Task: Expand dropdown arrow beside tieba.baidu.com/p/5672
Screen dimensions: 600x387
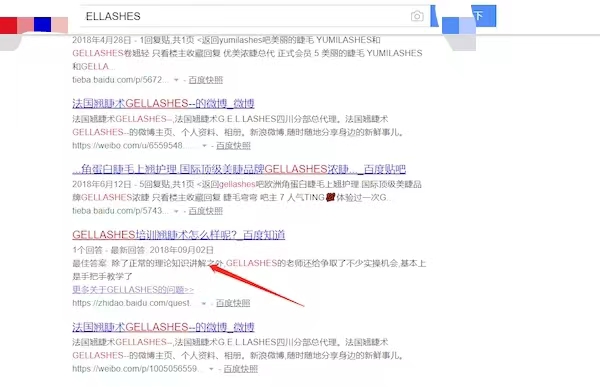Action: tap(176, 80)
